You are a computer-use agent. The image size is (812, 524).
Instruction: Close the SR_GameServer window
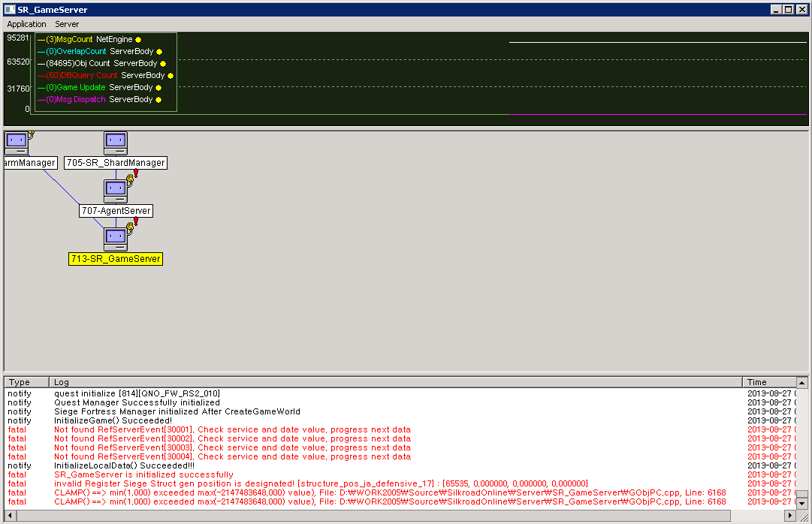tap(801, 9)
